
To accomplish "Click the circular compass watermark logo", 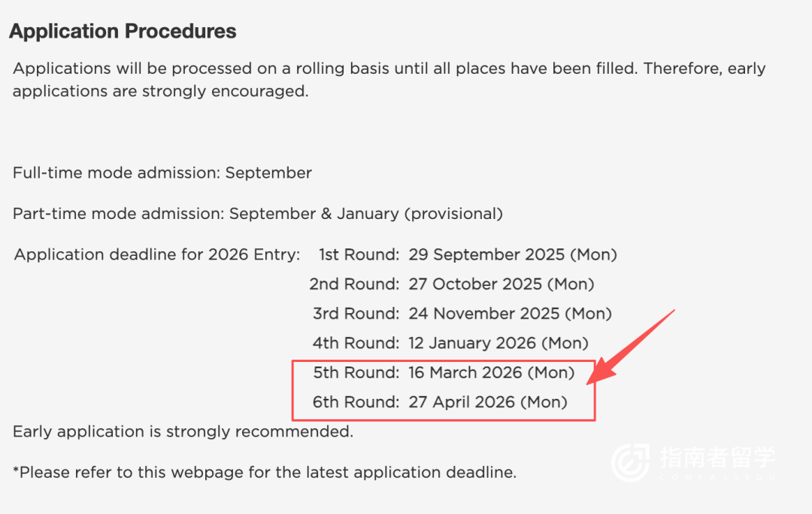I will [x=630, y=461].
